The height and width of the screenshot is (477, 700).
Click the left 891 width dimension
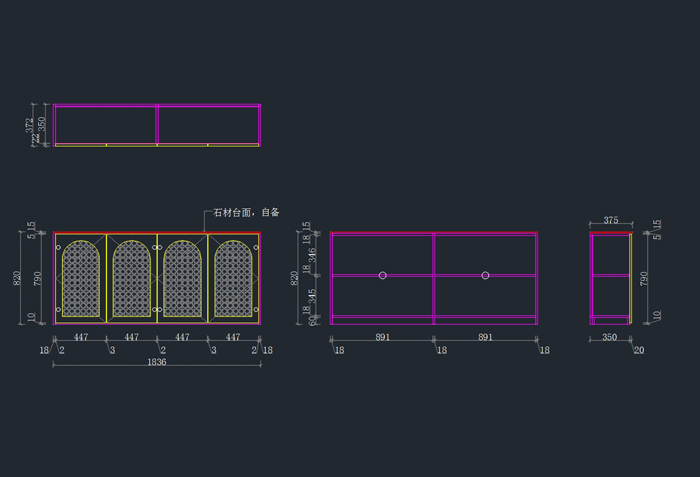tap(382, 338)
